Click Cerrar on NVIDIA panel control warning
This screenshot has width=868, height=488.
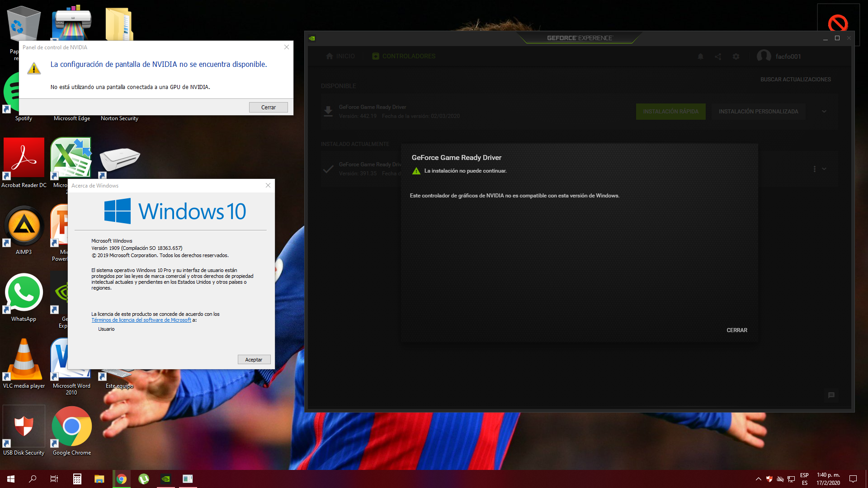268,107
